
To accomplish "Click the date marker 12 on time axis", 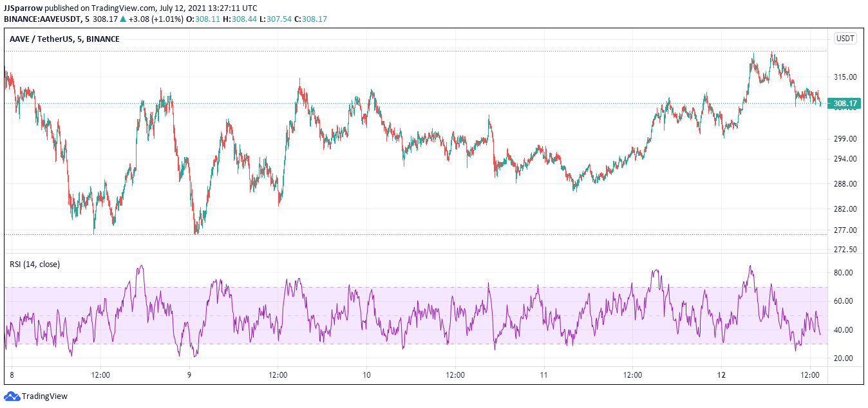I will (x=721, y=375).
